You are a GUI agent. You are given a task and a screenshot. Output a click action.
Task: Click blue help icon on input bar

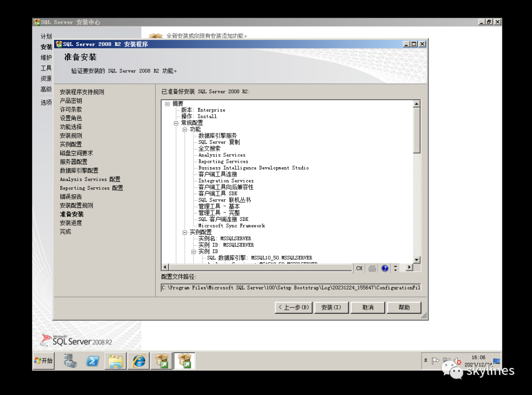pyautogui.click(x=385, y=268)
